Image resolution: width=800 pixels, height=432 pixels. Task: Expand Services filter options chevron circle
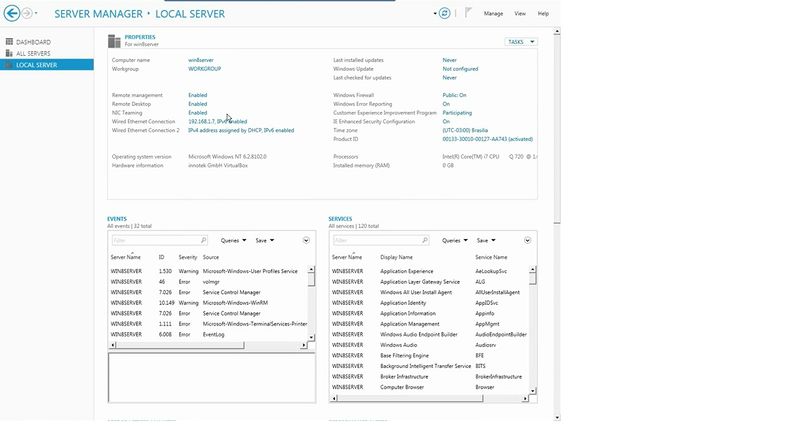528,240
